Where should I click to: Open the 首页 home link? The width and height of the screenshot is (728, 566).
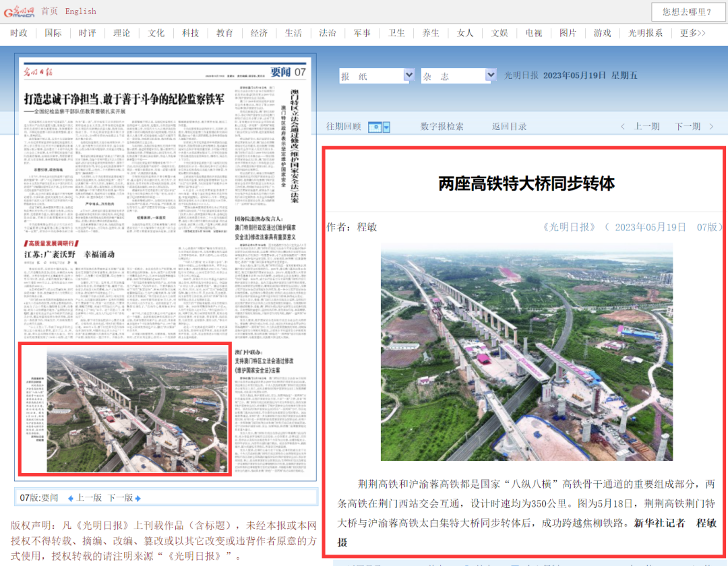pyautogui.click(x=49, y=11)
